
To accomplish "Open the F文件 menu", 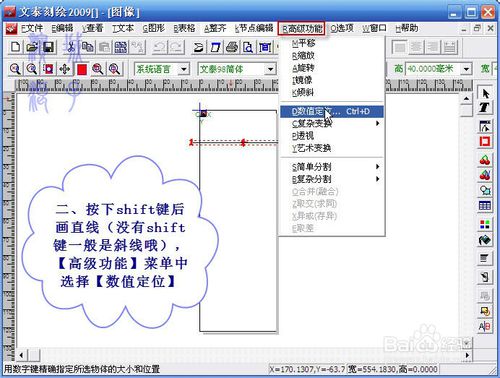I will 32,28.
